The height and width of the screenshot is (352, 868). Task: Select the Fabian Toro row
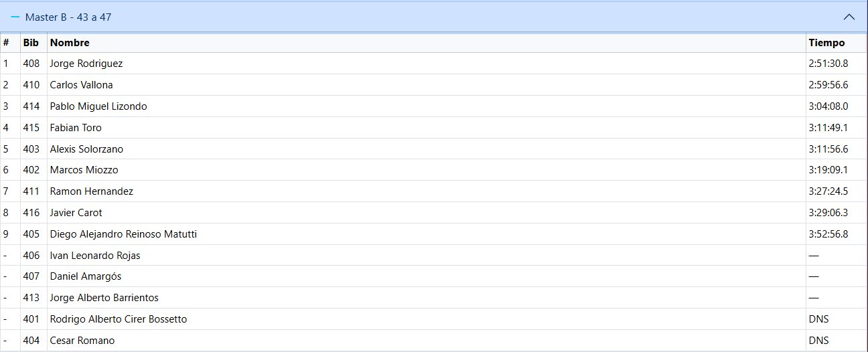(x=434, y=128)
